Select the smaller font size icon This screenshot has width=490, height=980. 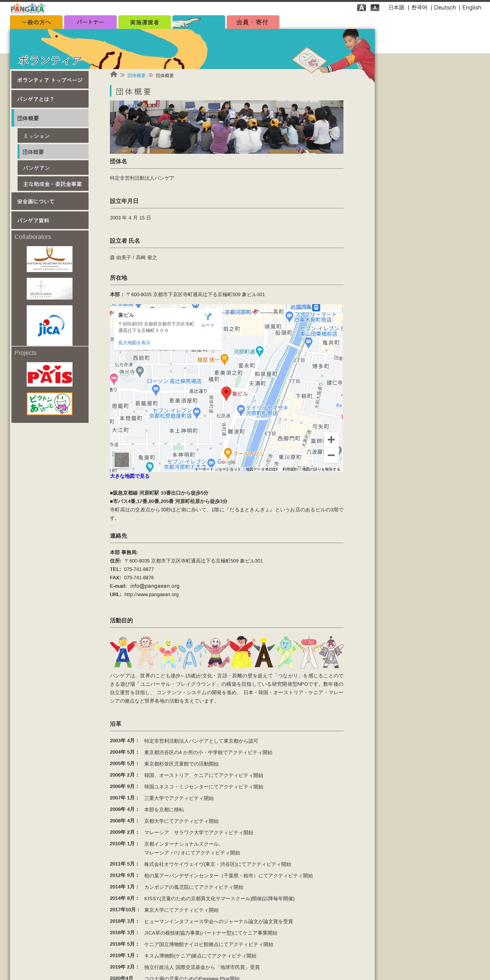[375, 8]
